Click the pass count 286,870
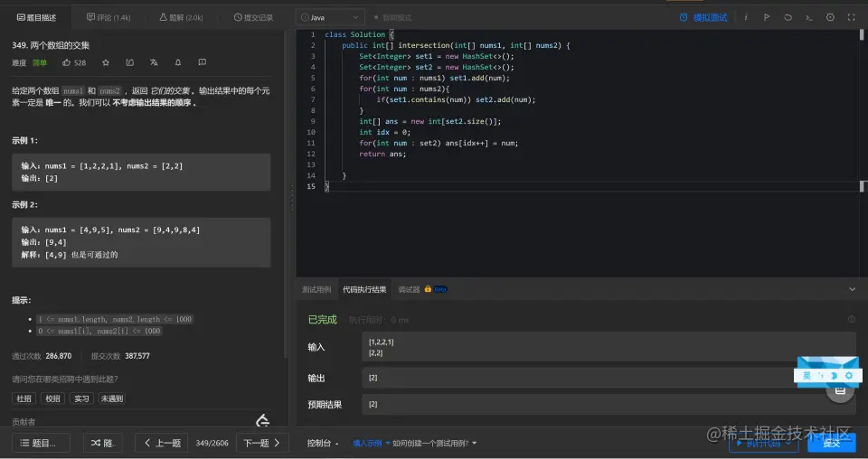The height and width of the screenshot is (459, 868). click(x=59, y=356)
